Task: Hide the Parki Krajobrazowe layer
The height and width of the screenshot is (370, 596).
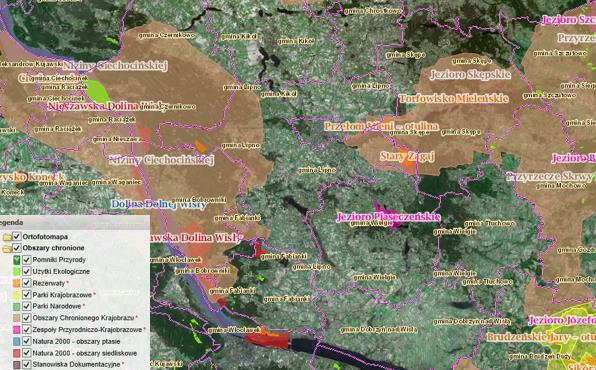Action: (27, 295)
